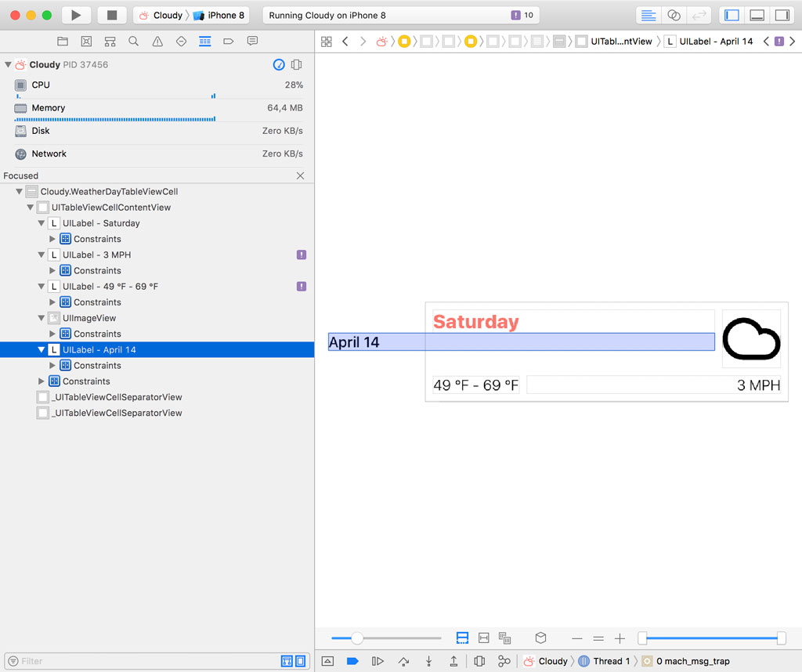Viewport: 802px width, 672px height.
Task: Click the iPhone 8 destination in scheme selector
Action: pos(219,15)
